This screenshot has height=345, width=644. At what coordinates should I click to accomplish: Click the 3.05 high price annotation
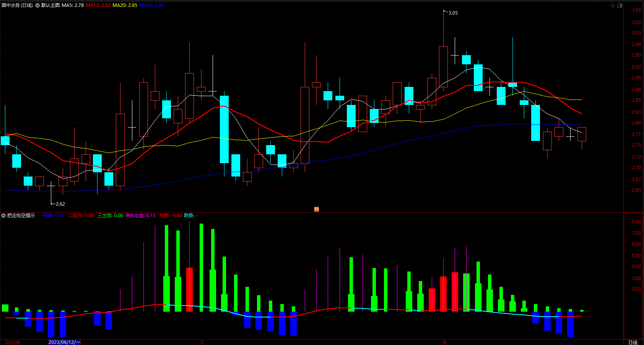coord(453,13)
